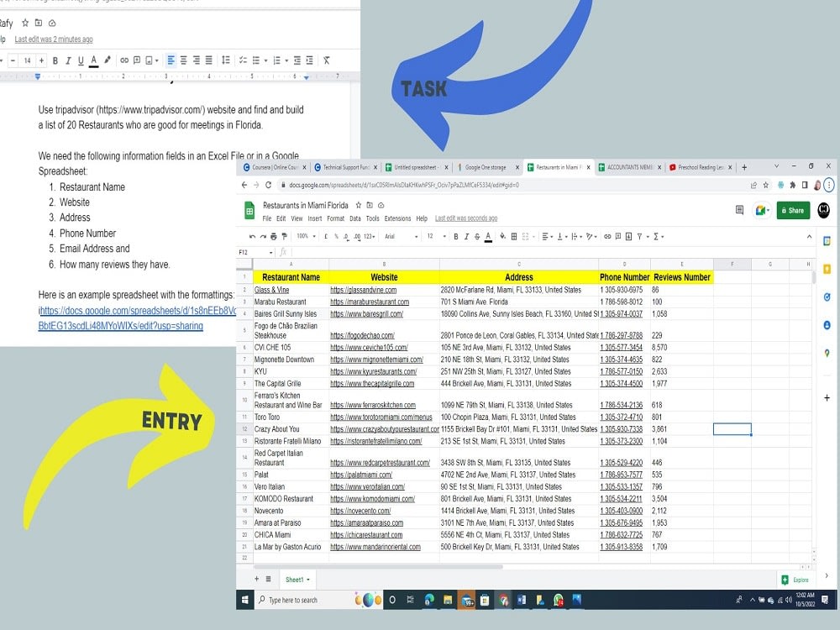Image resolution: width=840 pixels, height=630 pixels.
Task: Open line spacing options in Docs
Action: (x=226, y=60)
